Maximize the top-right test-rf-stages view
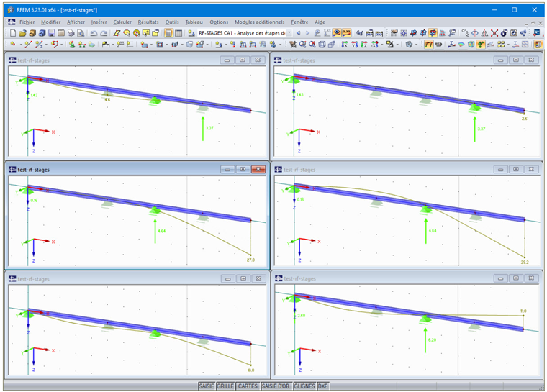Viewport: 547px width, 392px height. tap(515, 60)
